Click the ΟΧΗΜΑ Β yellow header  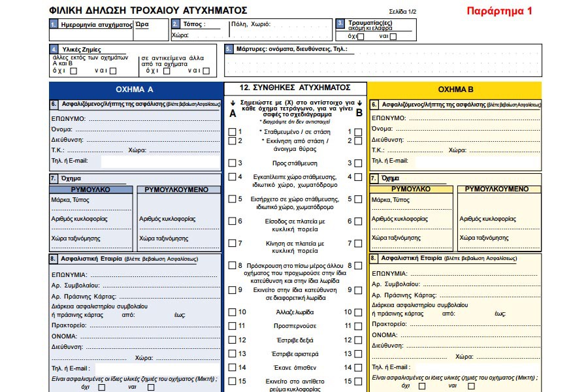[455, 90]
